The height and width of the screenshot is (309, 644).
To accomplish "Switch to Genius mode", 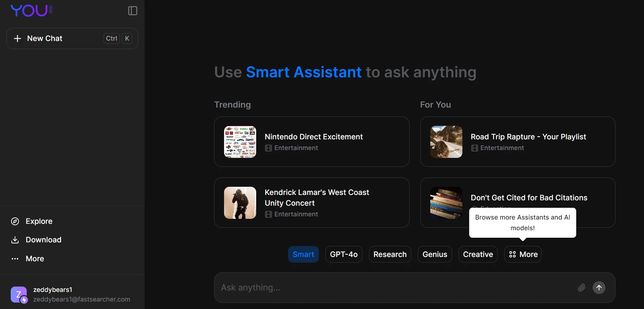I will [435, 254].
